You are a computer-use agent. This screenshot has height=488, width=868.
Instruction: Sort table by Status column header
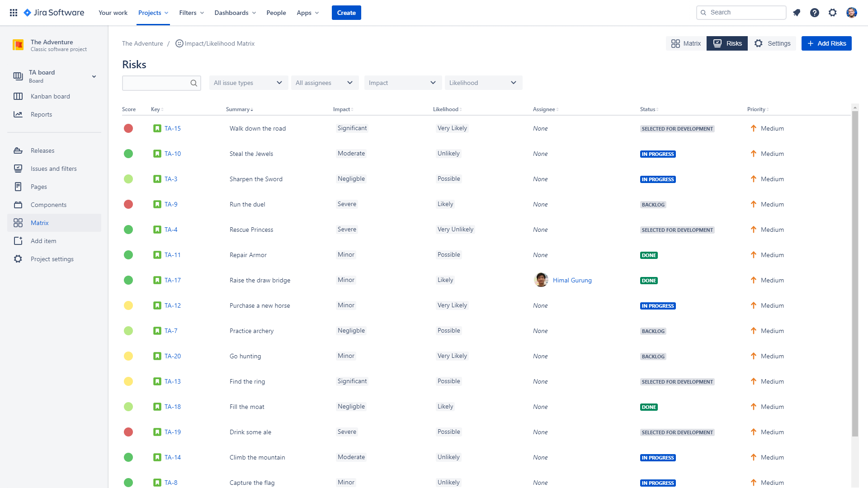648,109
